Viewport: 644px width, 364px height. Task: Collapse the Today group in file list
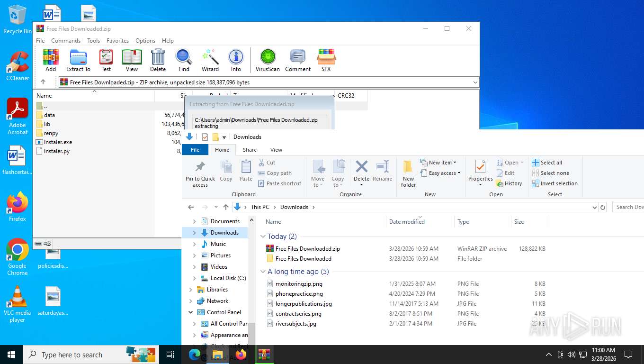[263, 237]
